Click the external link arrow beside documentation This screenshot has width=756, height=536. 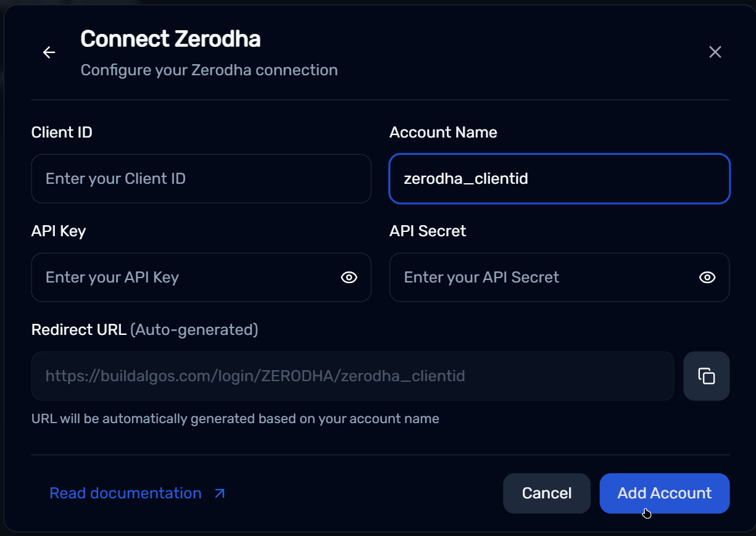click(220, 493)
